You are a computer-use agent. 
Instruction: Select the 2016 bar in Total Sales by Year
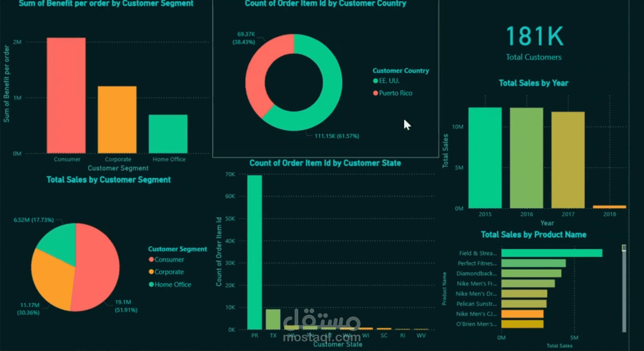click(x=527, y=158)
